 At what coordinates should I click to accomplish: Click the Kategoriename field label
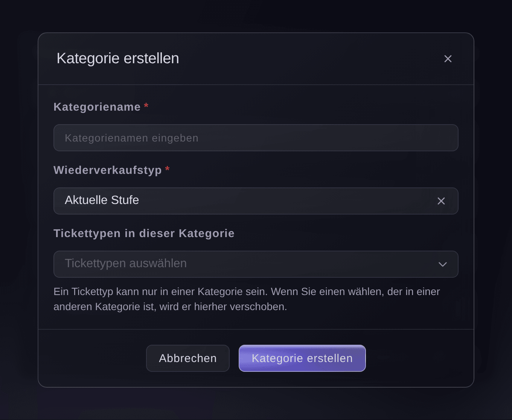click(97, 107)
